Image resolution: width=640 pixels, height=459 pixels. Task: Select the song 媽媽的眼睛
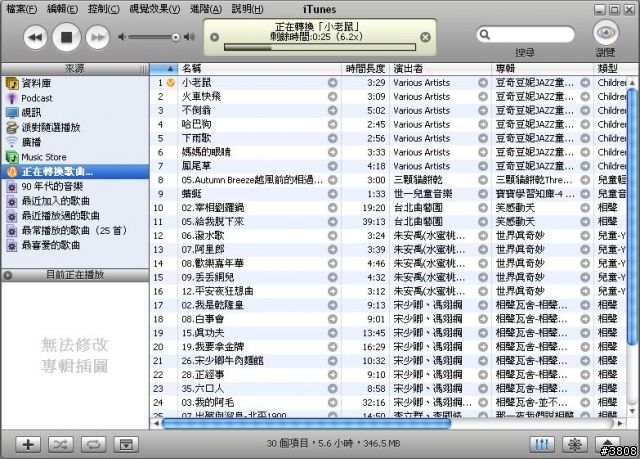point(206,152)
